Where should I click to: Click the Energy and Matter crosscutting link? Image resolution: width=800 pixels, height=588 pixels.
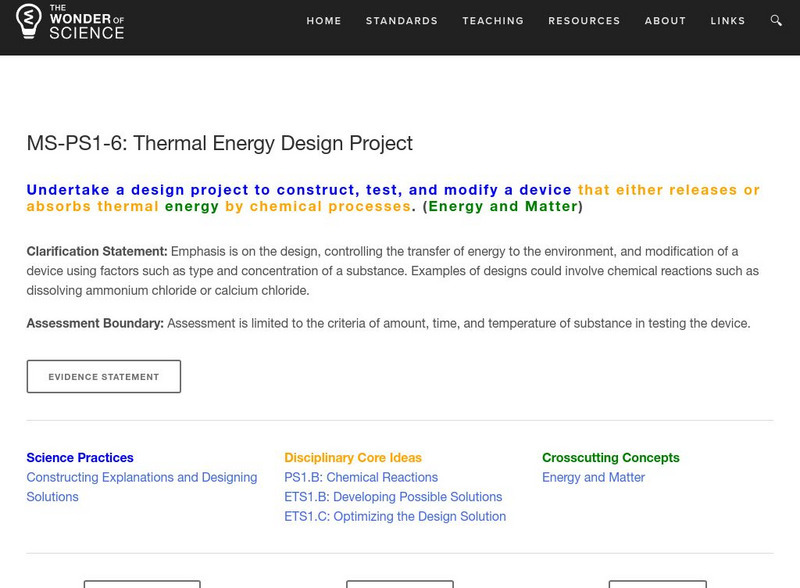click(593, 478)
